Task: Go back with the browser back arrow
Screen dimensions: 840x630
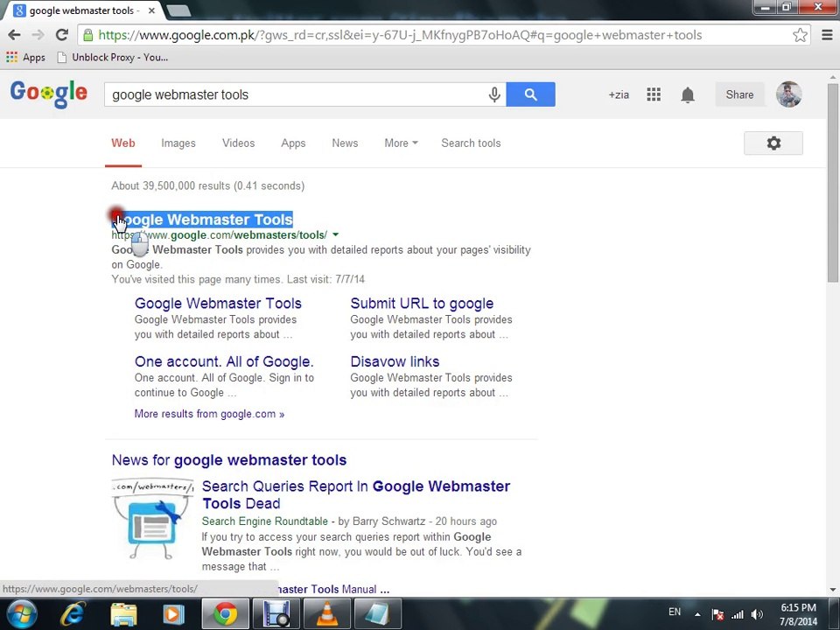Action: [15, 35]
